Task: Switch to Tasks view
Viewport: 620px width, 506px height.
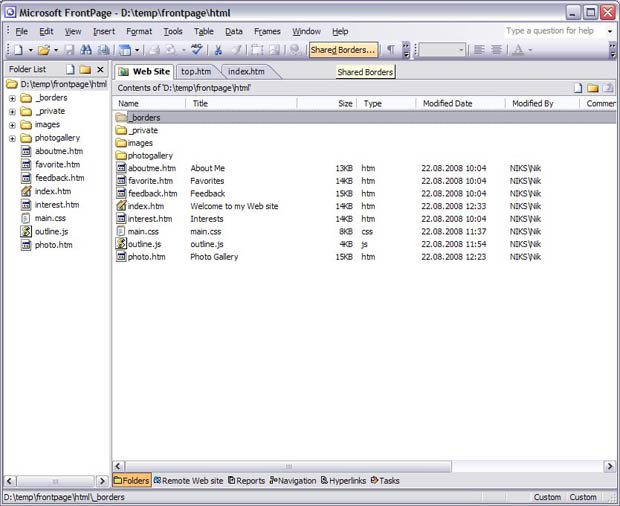Action: tap(385, 480)
